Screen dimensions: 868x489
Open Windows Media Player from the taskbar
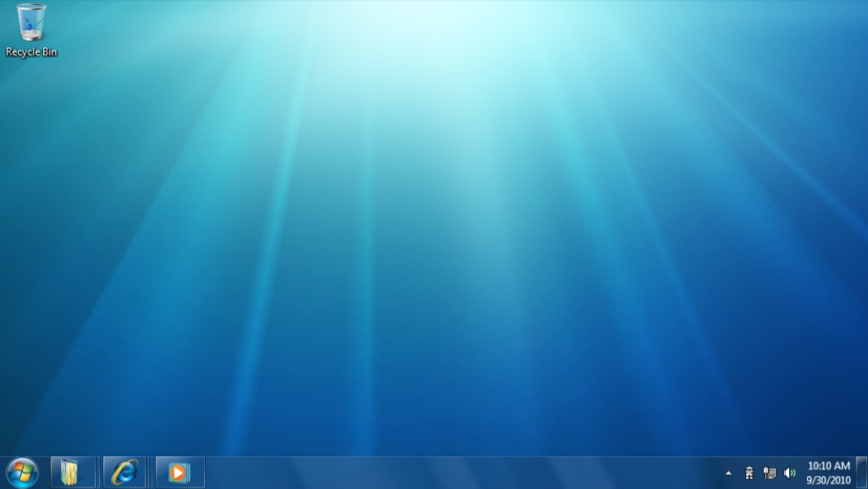pos(179,472)
